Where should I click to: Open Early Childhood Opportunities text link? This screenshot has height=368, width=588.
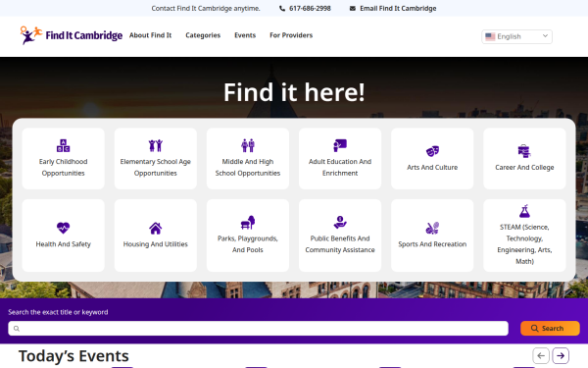pos(63,167)
